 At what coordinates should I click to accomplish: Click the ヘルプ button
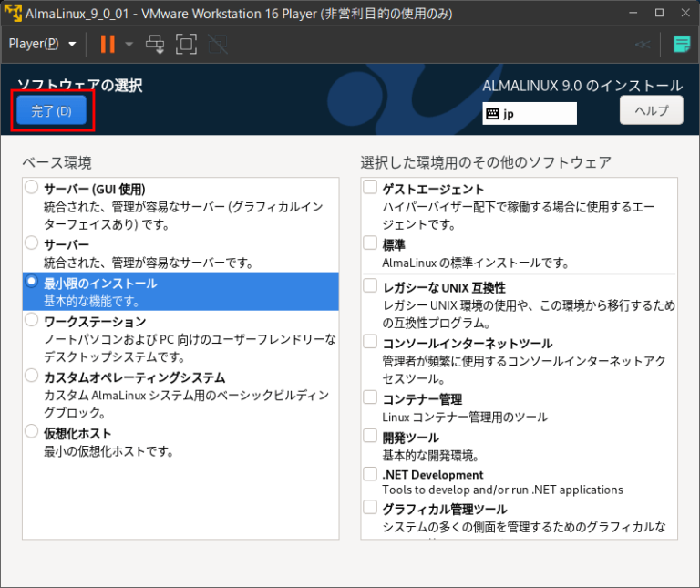(x=651, y=111)
